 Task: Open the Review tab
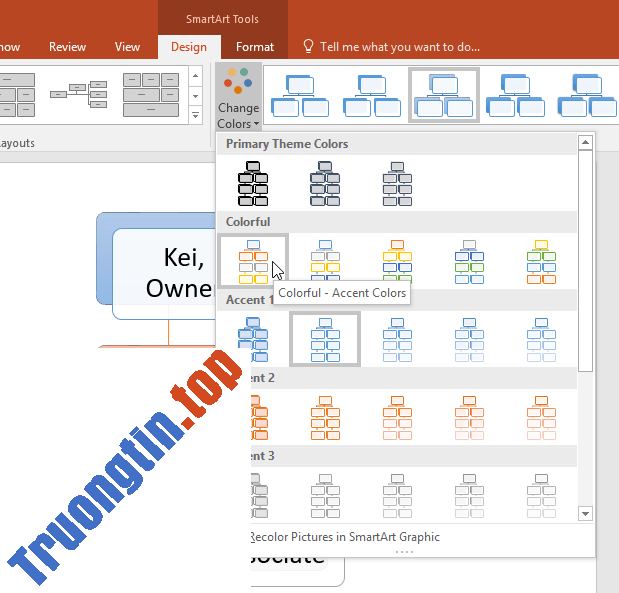[67, 47]
